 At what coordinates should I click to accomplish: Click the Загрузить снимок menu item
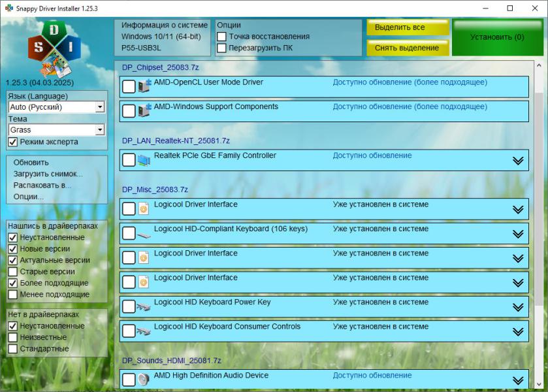(x=48, y=174)
